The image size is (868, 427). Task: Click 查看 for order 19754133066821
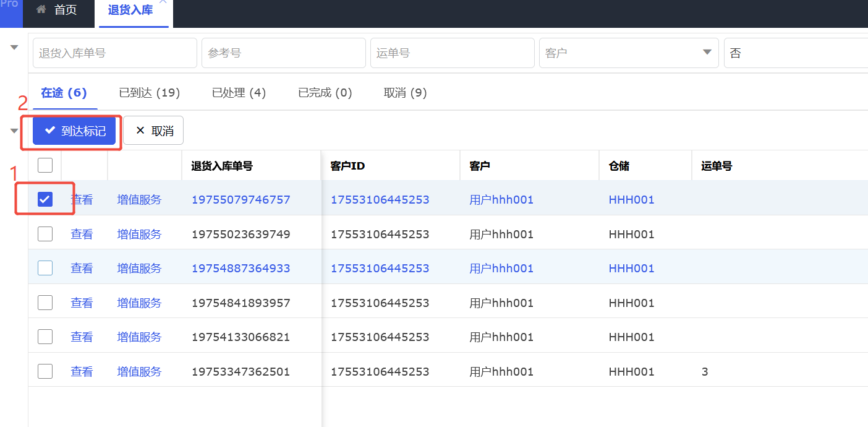82,337
